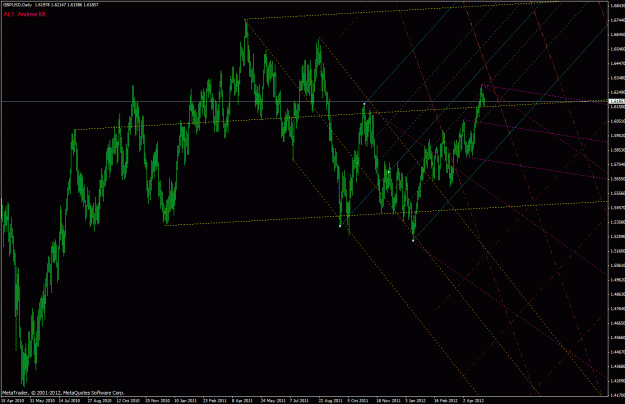Viewport: 625px width, 404px height.
Task: Click the "8 Apr 2011" date label
Action: [242, 400]
